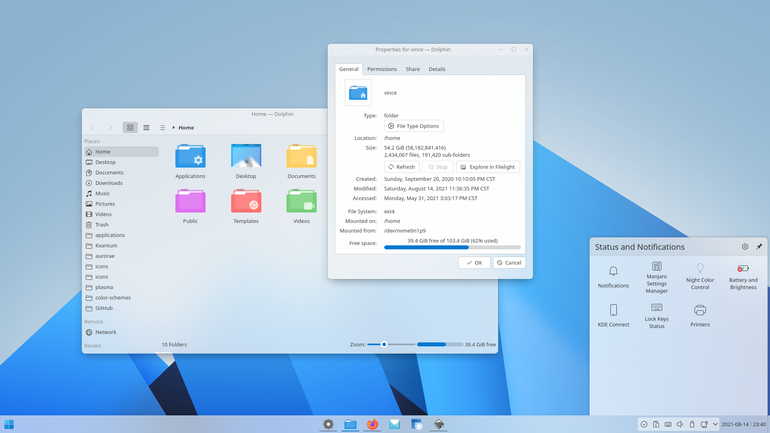Click the Explore in Filelight button
The image size is (770, 433).
488,167
